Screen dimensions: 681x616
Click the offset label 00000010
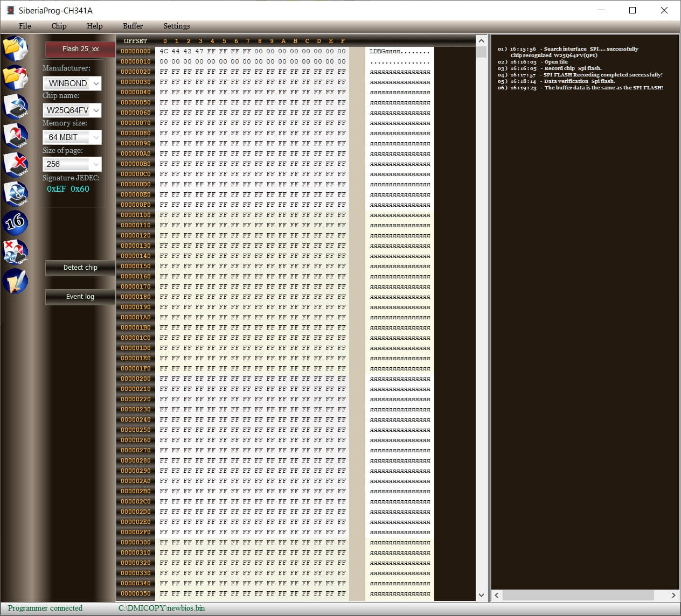[136, 61]
